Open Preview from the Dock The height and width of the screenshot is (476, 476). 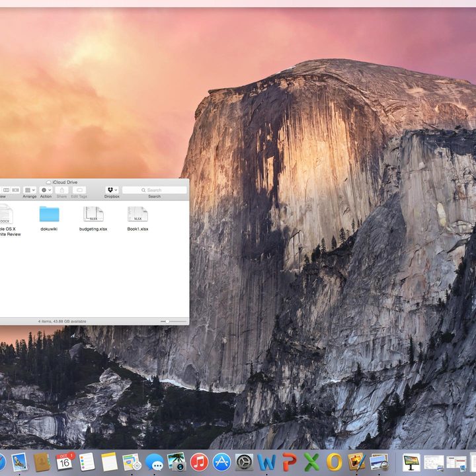(379, 462)
